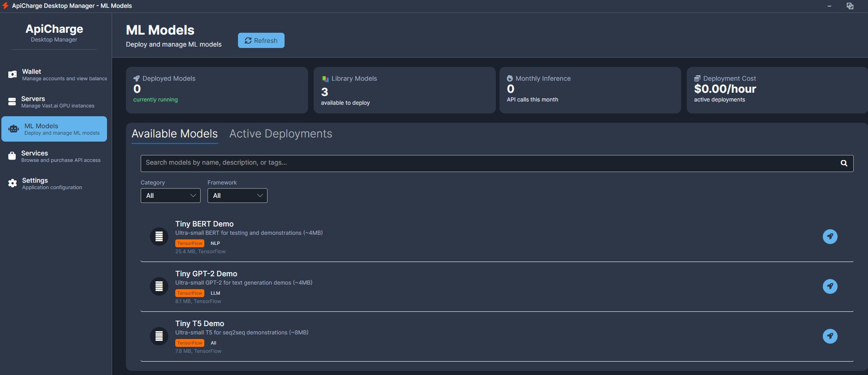Expand the Framework filter dropdown
868x375 pixels.
point(237,196)
